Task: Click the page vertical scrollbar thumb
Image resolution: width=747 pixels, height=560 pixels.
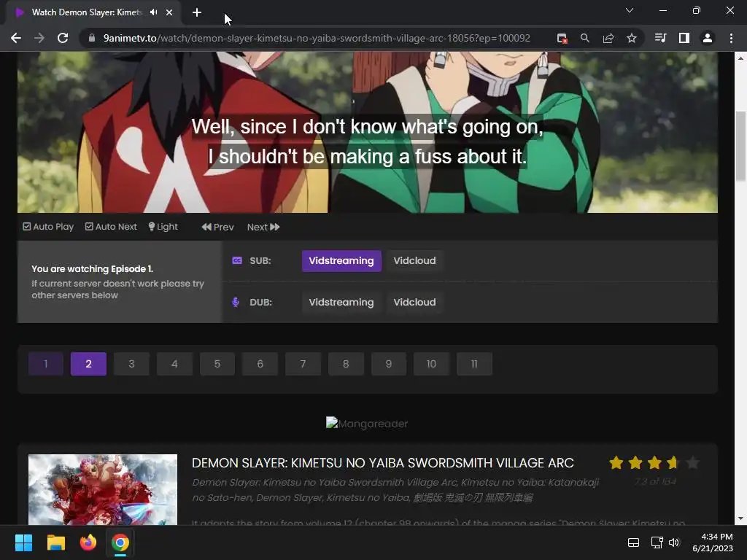Action: click(740, 146)
